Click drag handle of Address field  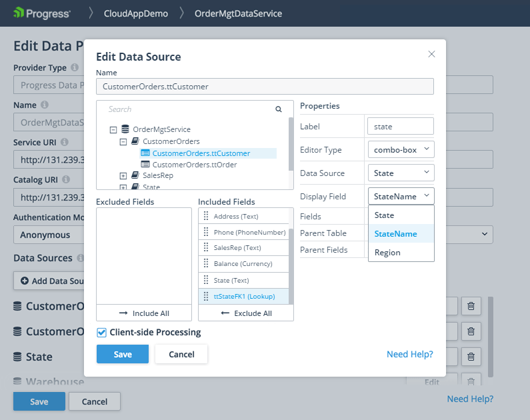click(206, 216)
